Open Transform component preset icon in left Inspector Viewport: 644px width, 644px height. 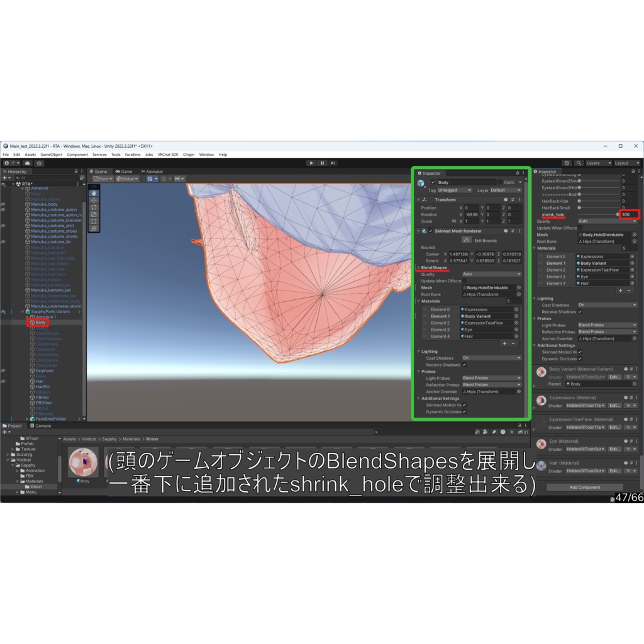pyautogui.click(x=512, y=199)
